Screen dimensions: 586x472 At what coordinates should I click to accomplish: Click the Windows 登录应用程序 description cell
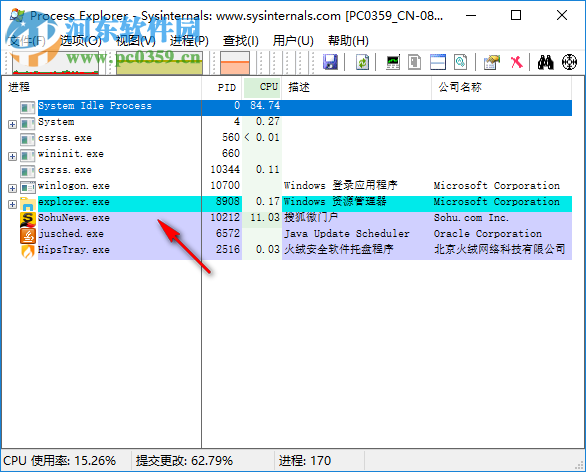pyautogui.click(x=340, y=186)
